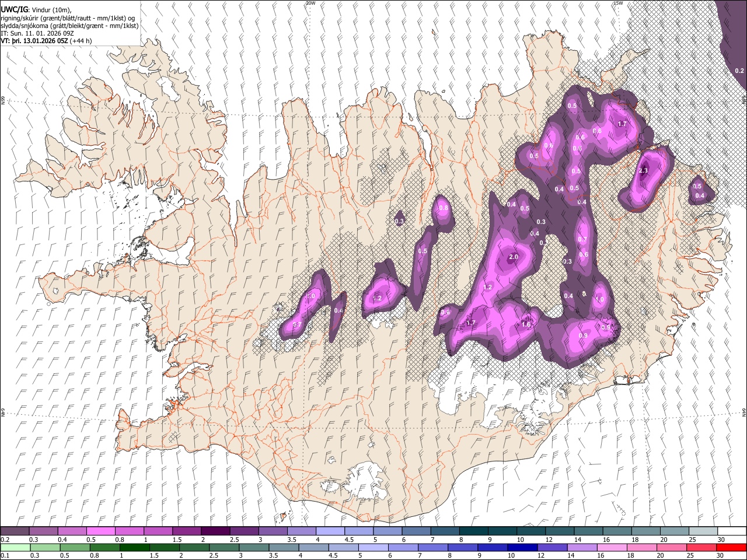The width and height of the screenshot is (747, 560).
Task: Click the pale green 0.1–0.3 rain legend swatch
Action: tap(15, 548)
